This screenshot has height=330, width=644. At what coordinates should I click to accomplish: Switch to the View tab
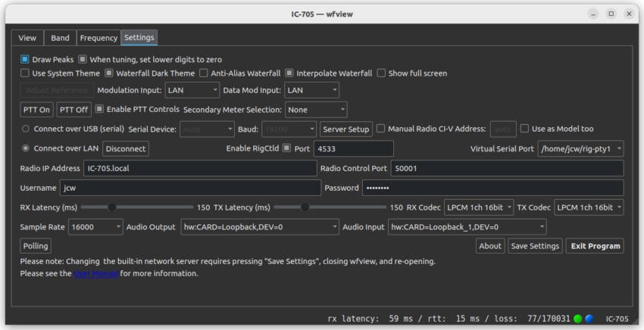point(27,38)
